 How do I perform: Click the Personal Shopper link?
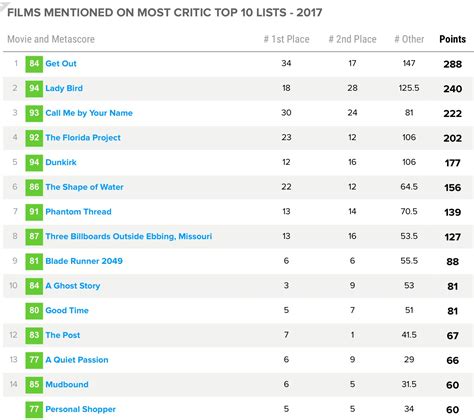pyautogui.click(x=80, y=409)
